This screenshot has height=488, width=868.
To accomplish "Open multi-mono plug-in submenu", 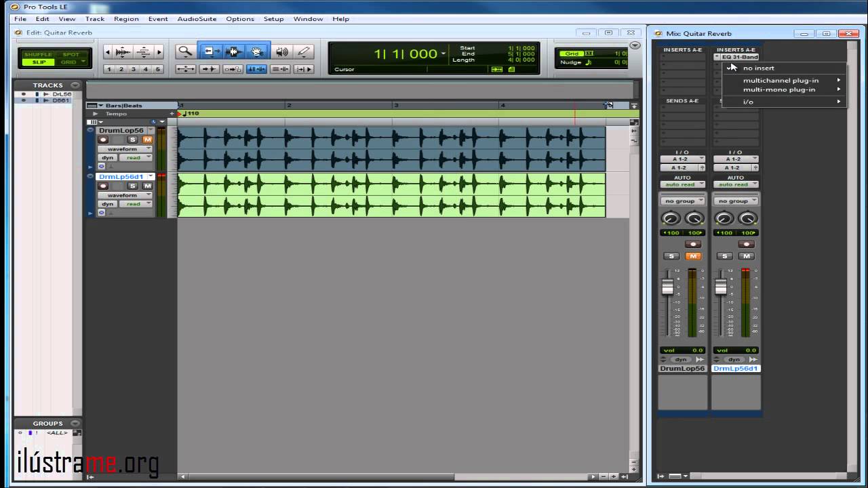I will click(x=785, y=89).
